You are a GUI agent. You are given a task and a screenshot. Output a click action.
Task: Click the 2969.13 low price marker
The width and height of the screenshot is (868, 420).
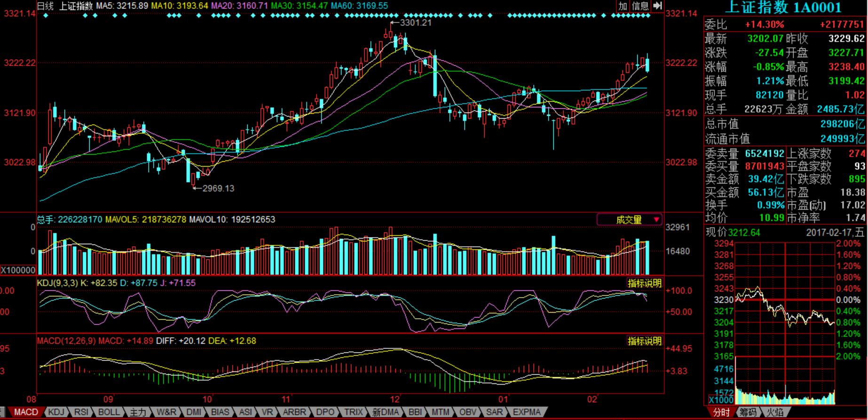click(218, 188)
